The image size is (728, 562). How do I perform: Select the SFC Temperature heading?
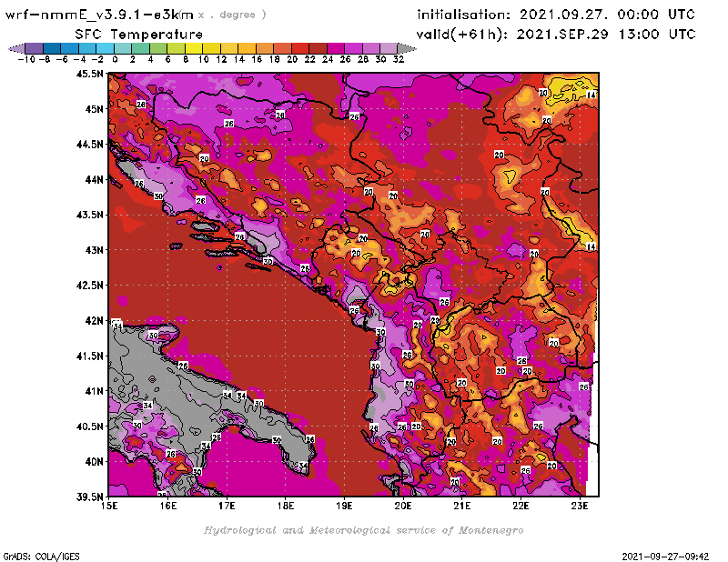click(x=139, y=35)
